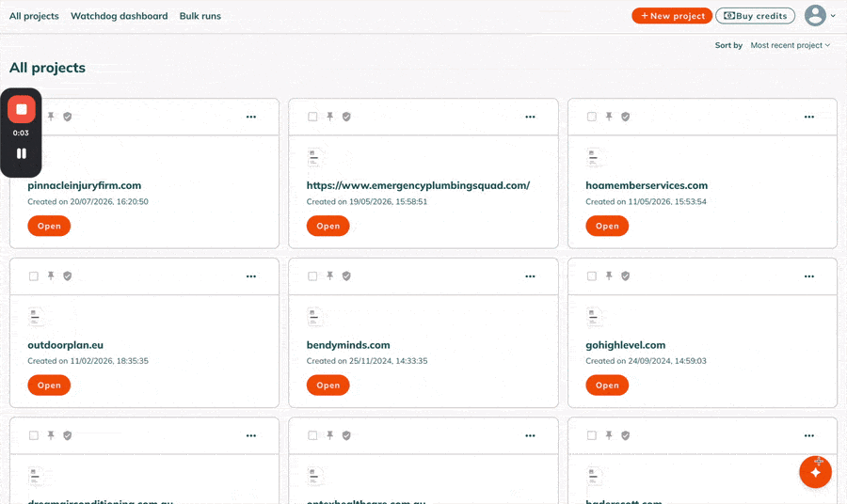Open more options for bottom-left third-row card
Viewport: 847px width, 504px height.
pyautogui.click(x=251, y=435)
